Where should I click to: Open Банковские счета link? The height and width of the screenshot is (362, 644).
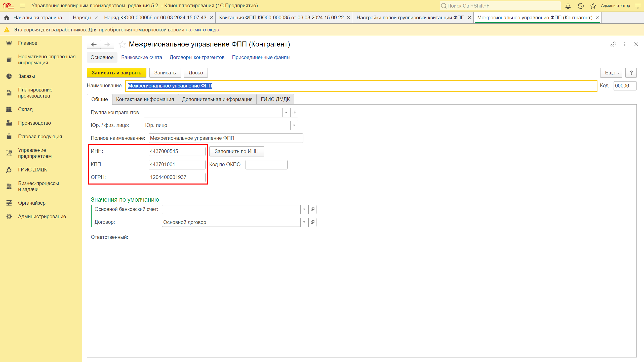pos(142,57)
